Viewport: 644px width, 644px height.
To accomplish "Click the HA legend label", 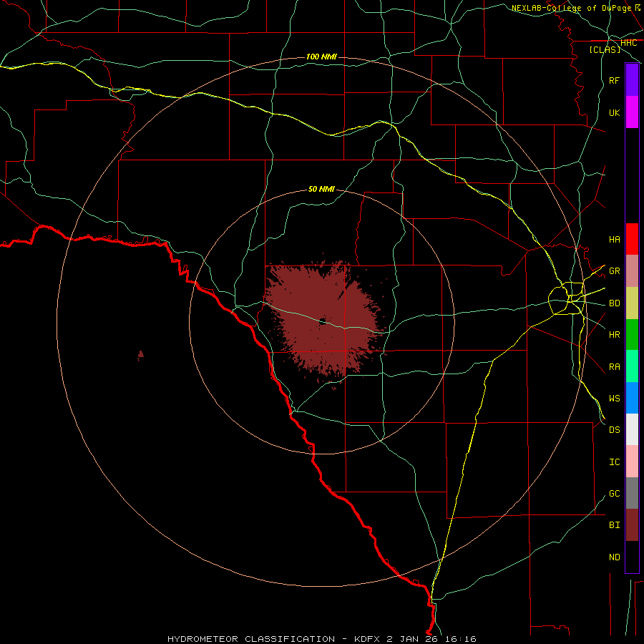I will tap(614, 240).
